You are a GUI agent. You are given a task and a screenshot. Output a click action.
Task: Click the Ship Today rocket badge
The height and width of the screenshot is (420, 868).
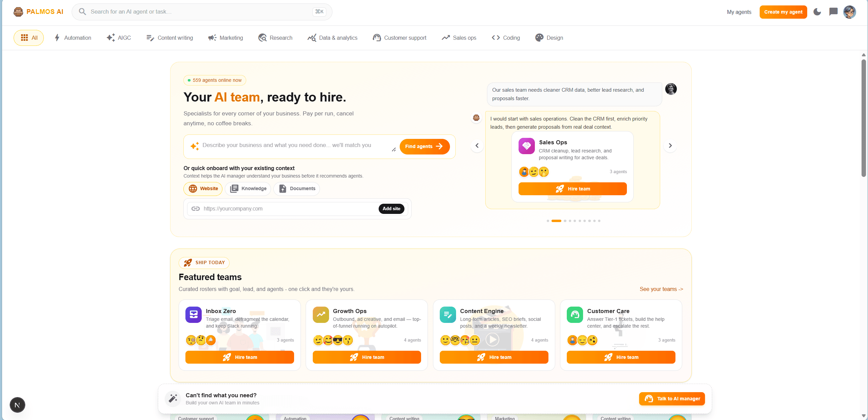pos(204,262)
